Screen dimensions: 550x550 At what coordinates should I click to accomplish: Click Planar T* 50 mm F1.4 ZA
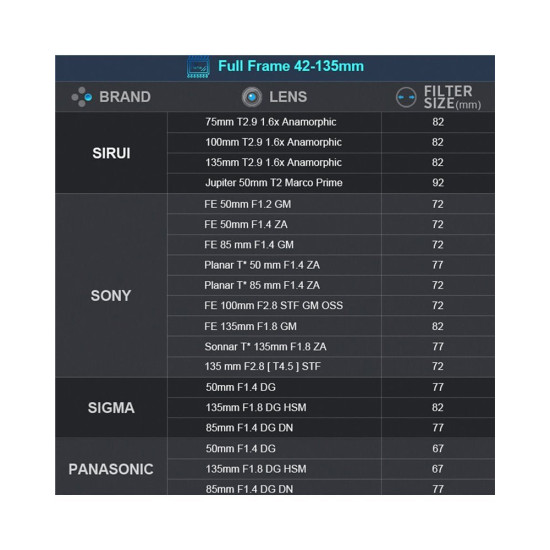(x=262, y=265)
